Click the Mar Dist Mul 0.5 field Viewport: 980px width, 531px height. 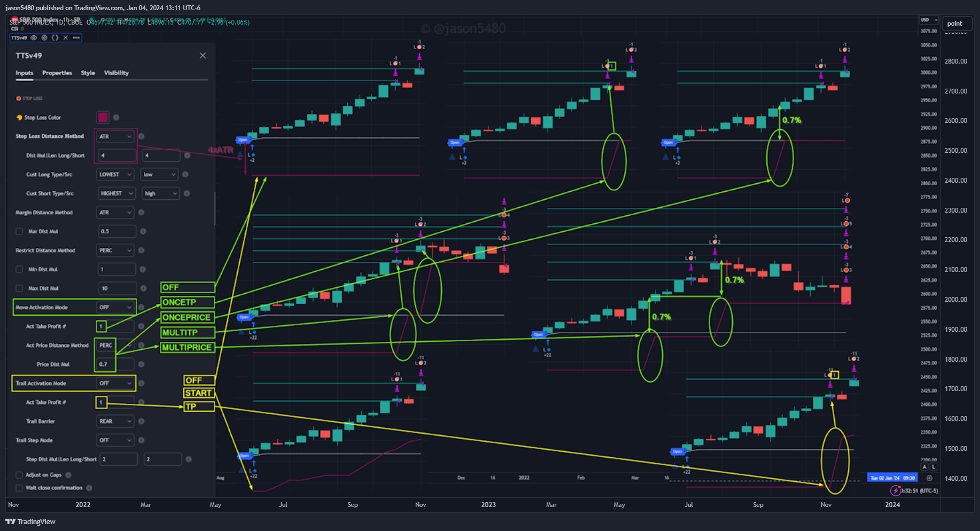117,231
